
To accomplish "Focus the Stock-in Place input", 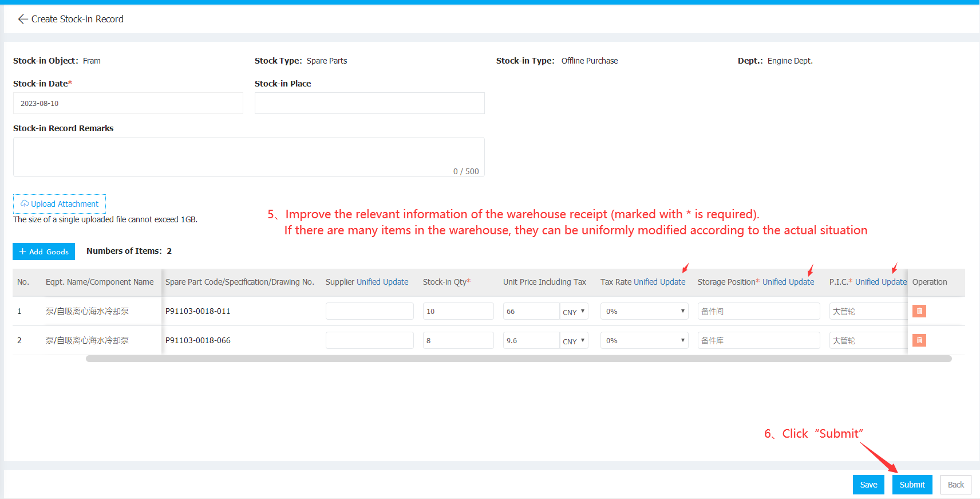I will point(370,103).
